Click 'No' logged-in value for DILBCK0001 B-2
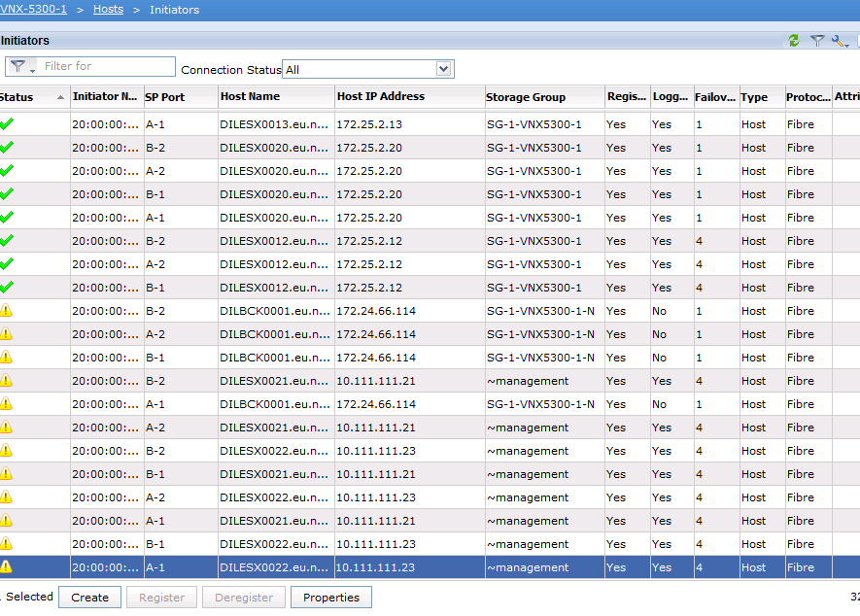 (x=659, y=311)
